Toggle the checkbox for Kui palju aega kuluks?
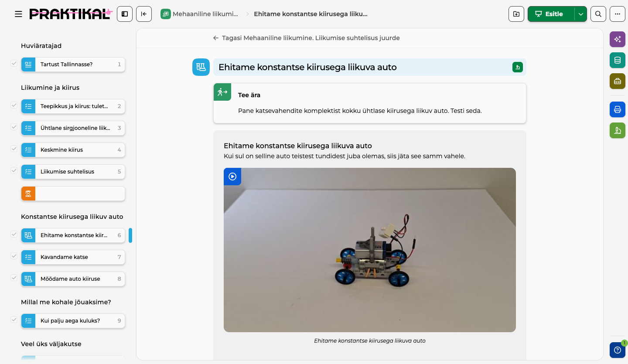 14,320
